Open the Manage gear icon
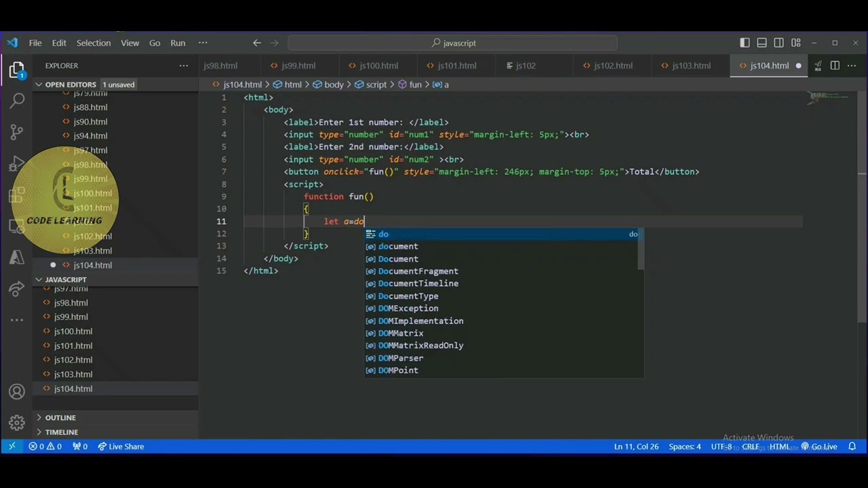 pos(17,424)
